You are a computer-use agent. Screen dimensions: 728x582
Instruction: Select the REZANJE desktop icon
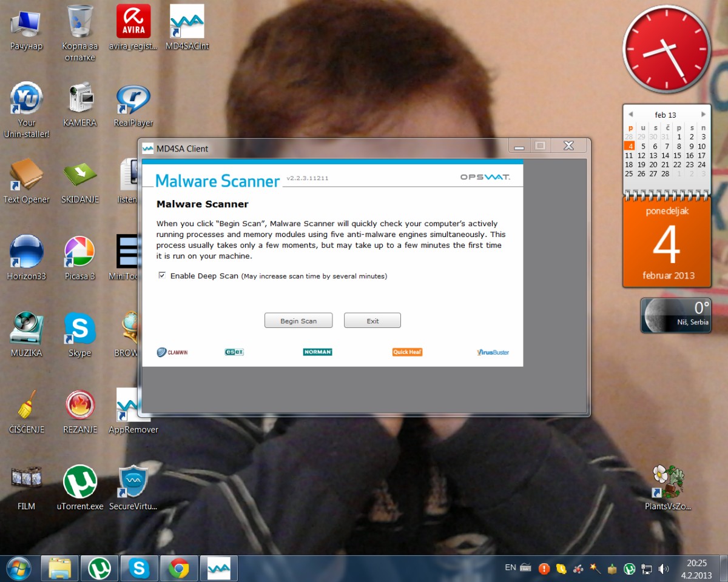click(79, 411)
